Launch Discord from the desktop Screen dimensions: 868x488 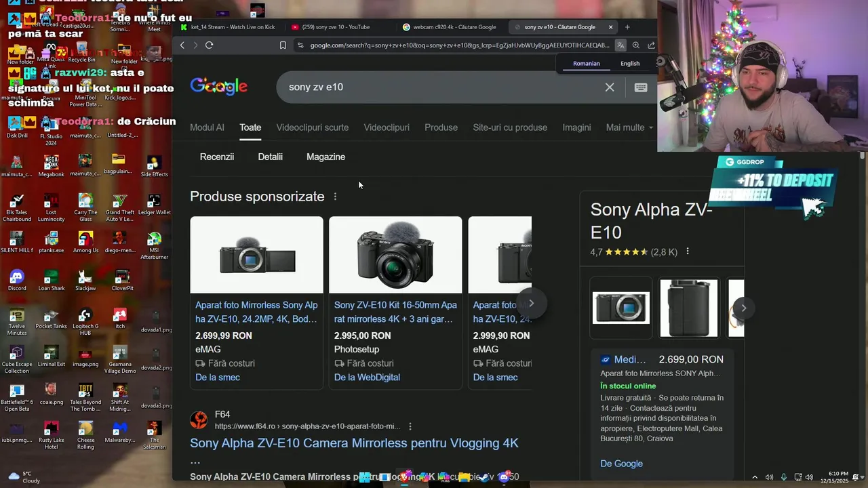point(17,280)
